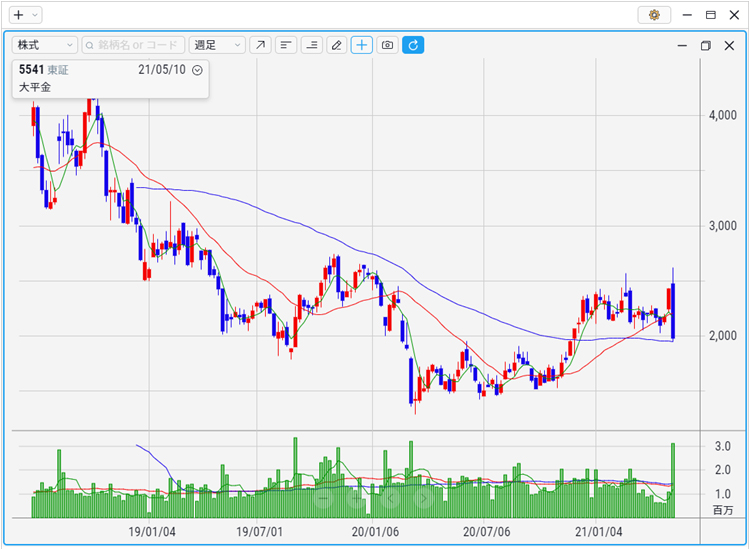Click the 2,000 price axis label
The width and height of the screenshot is (750, 550).
(723, 336)
